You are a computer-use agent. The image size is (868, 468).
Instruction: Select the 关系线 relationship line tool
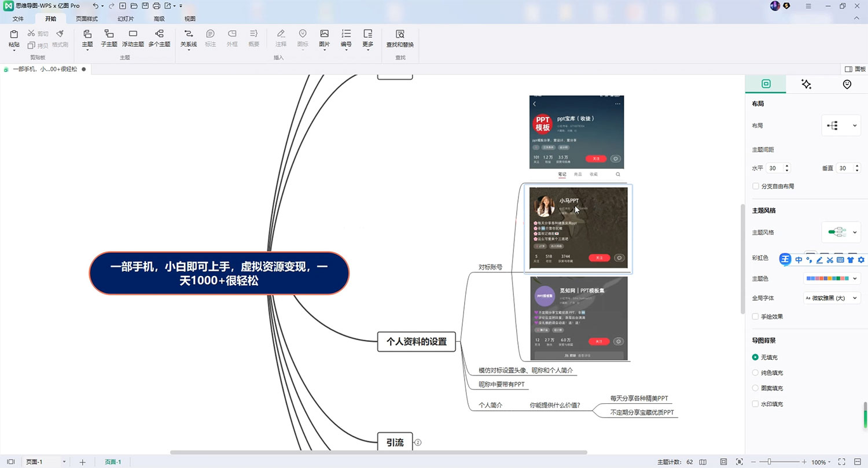tap(188, 38)
